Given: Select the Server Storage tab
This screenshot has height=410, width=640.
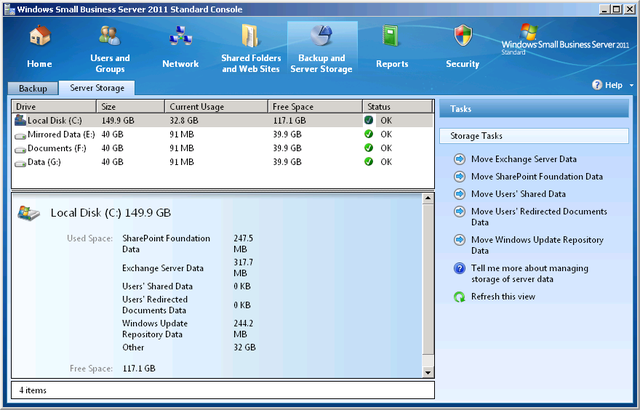Looking at the screenshot, I should click(97, 88).
